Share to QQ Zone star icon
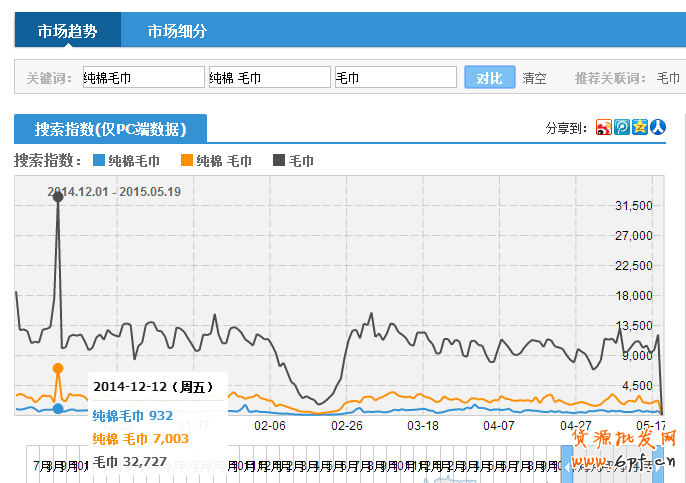Image resolution: width=686 pixels, height=483 pixels. click(639, 127)
